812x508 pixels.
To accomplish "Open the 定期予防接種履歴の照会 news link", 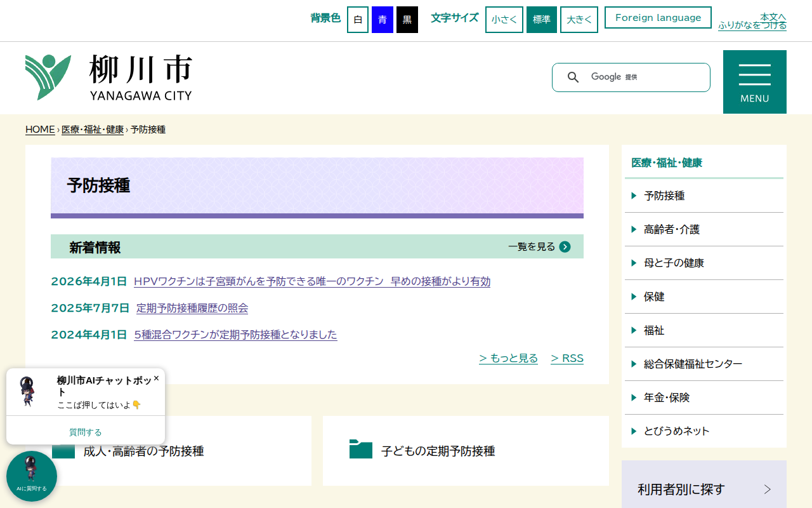I will point(192,308).
